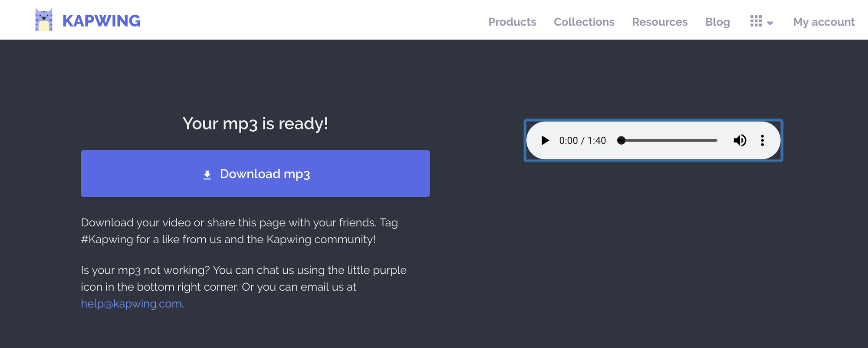This screenshot has width=868, height=348.
Task: Go to the Resources page
Action: (x=660, y=22)
